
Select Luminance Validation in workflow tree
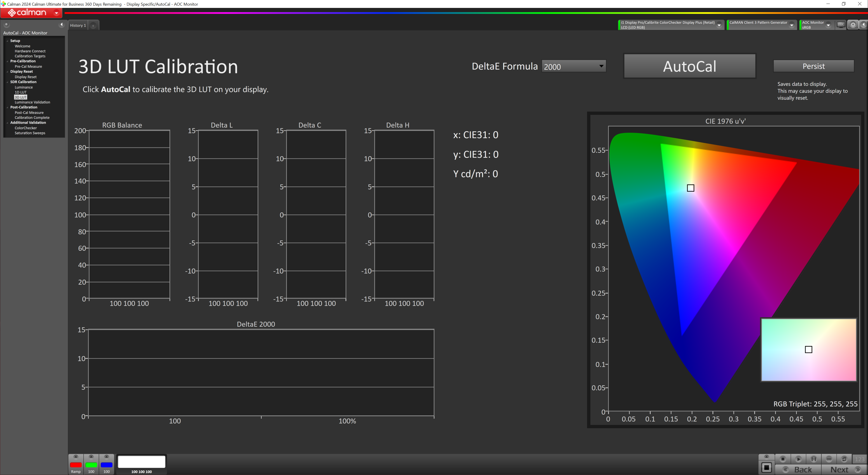click(32, 102)
